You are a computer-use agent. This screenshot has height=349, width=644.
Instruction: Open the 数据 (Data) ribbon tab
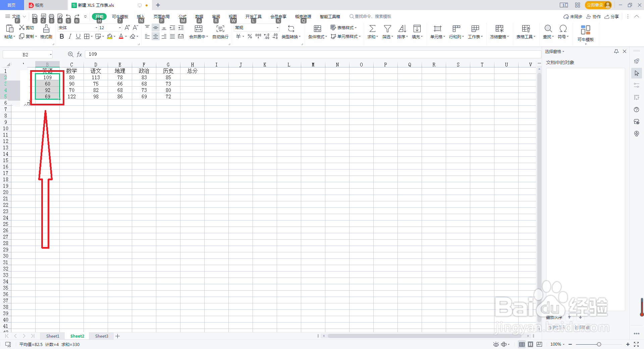click(199, 16)
